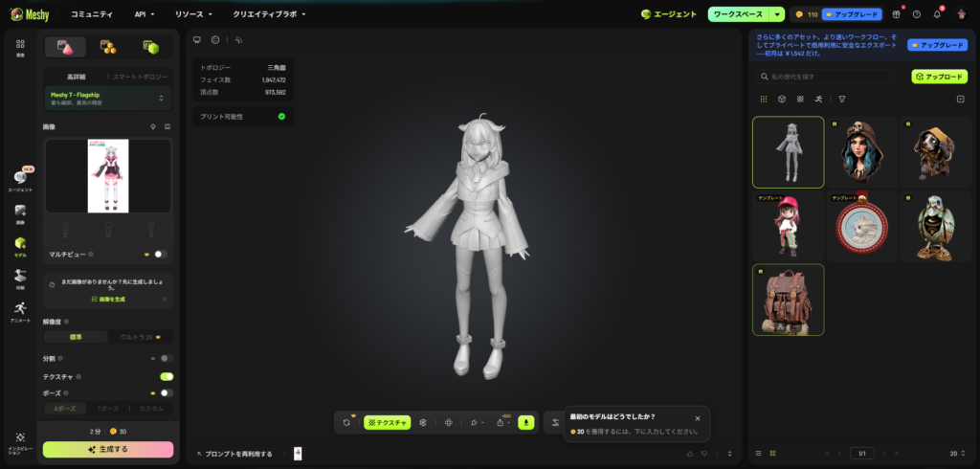Close the 最初のモデルはどうでしたか popup
The height and width of the screenshot is (469, 980).
coord(698,418)
